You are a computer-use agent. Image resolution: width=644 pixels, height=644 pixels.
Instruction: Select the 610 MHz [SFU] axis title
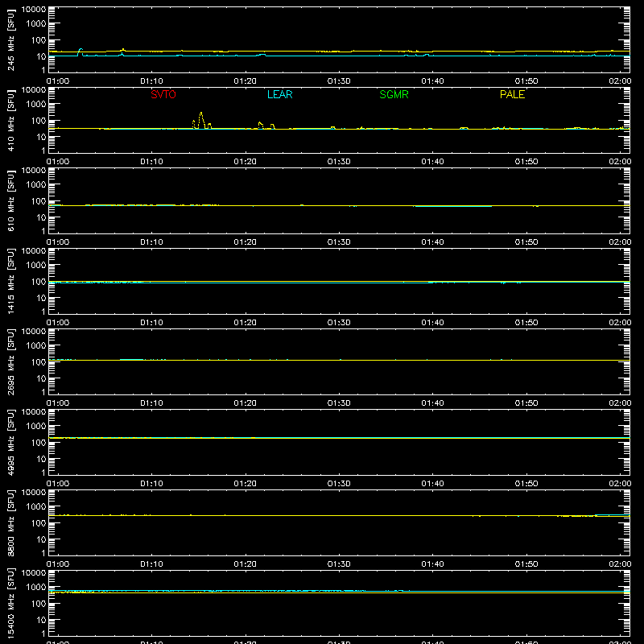(x=11, y=200)
